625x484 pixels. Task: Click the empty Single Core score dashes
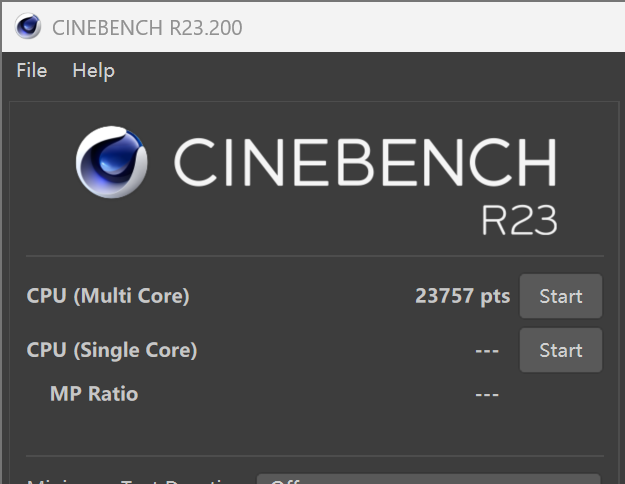pyautogui.click(x=486, y=351)
